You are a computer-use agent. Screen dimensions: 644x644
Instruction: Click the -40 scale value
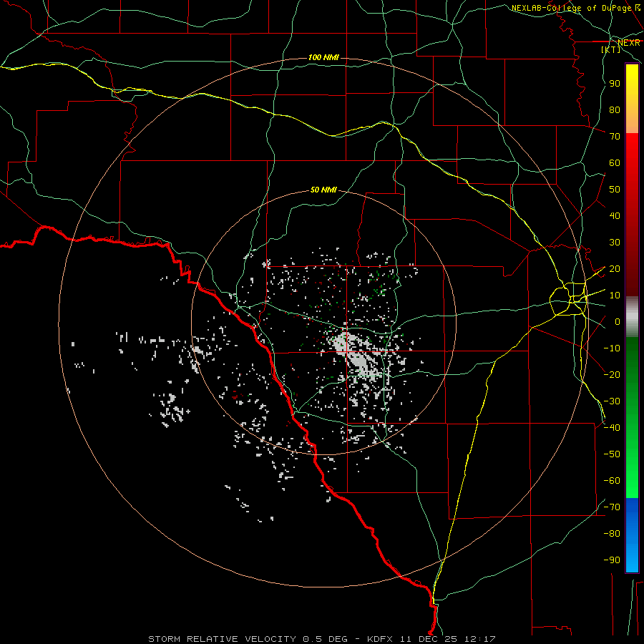coord(612,428)
